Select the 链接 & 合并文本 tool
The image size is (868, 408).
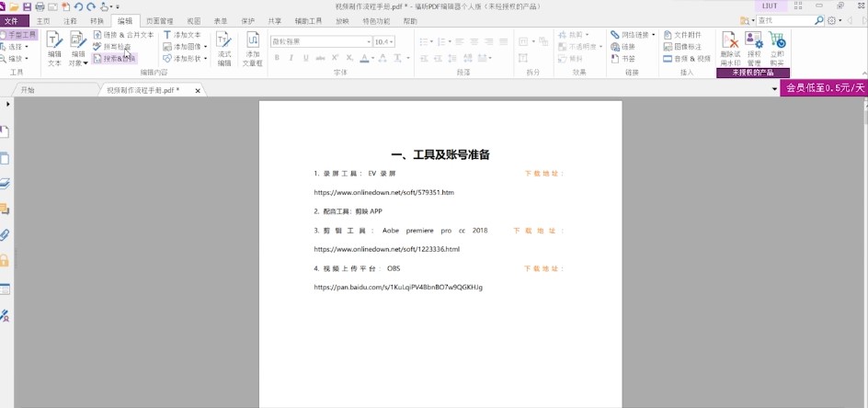123,34
